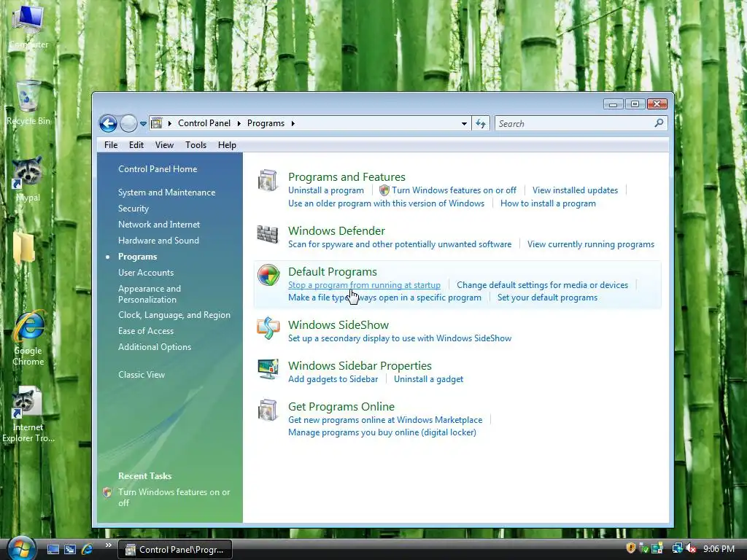The image size is (747, 560).
Task: Click the Forward navigation button
Action: pyautogui.click(x=128, y=124)
